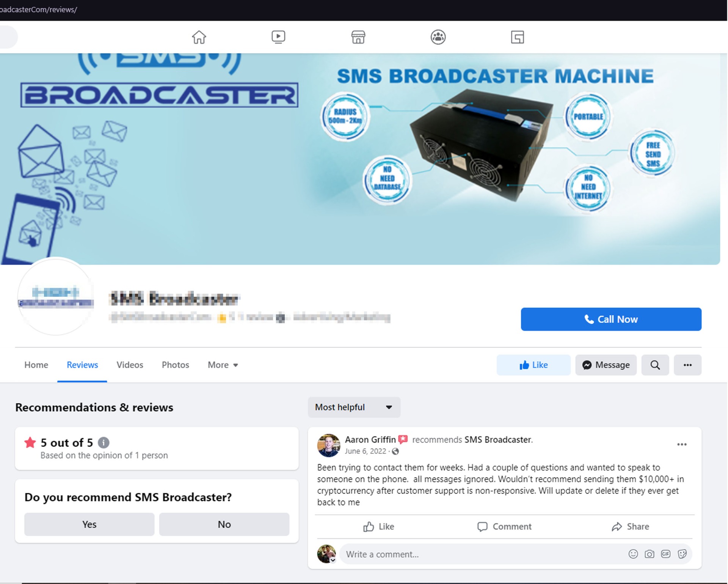
Task: Like the SMS Broadcaster page
Action: [x=533, y=365]
